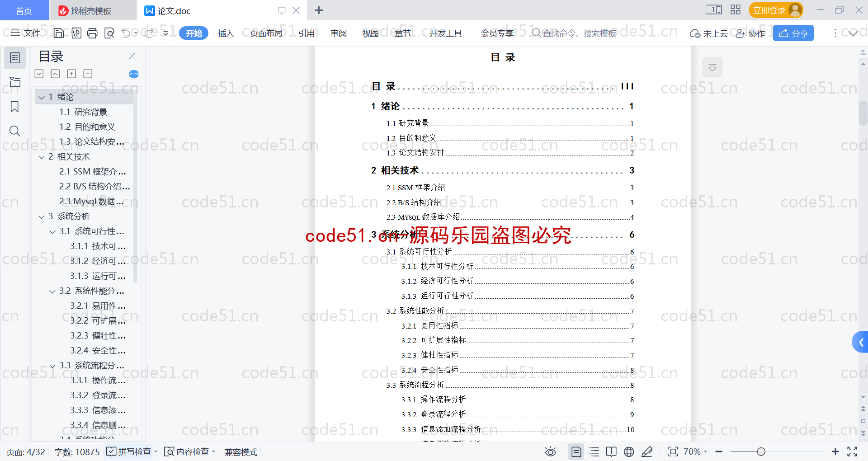Click the zoom slider handle
This screenshot has height=461, width=868.
pos(761,452)
